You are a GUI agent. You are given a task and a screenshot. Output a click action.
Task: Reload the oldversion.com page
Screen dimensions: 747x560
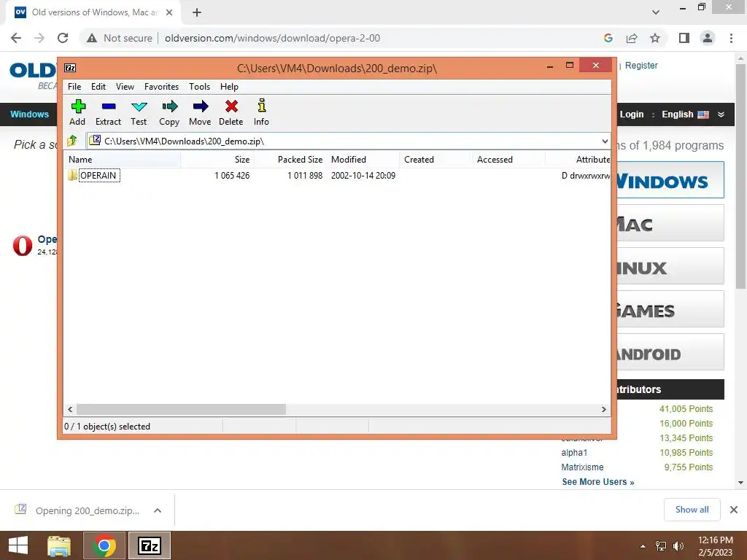(x=63, y=38)
